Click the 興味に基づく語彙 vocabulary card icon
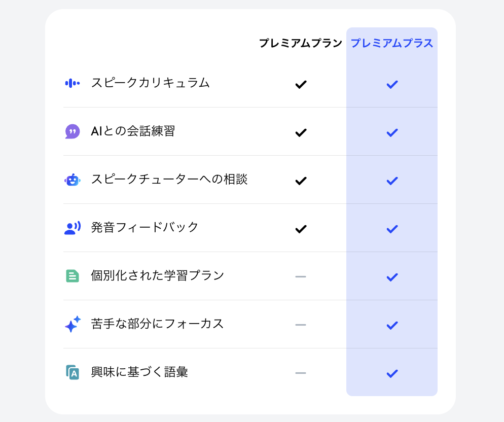Image resolution: width=504 pixels, height=422 pixels. [x=73, y=372]
